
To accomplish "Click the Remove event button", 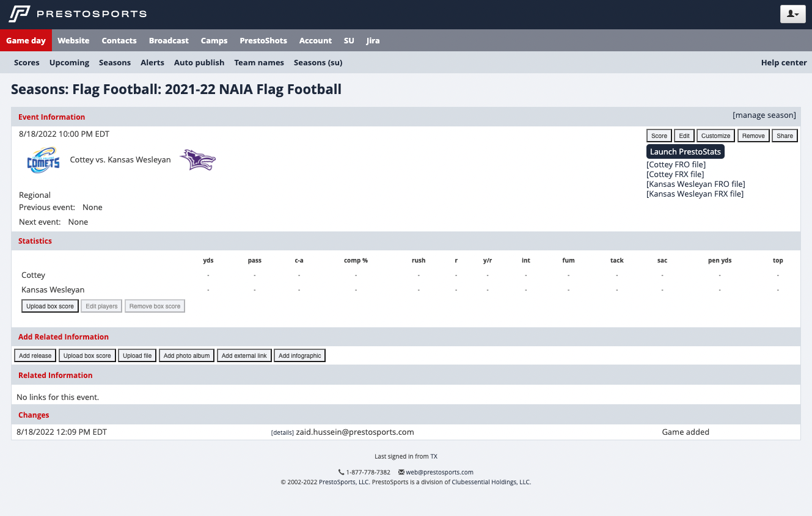I will coord(753,136).
